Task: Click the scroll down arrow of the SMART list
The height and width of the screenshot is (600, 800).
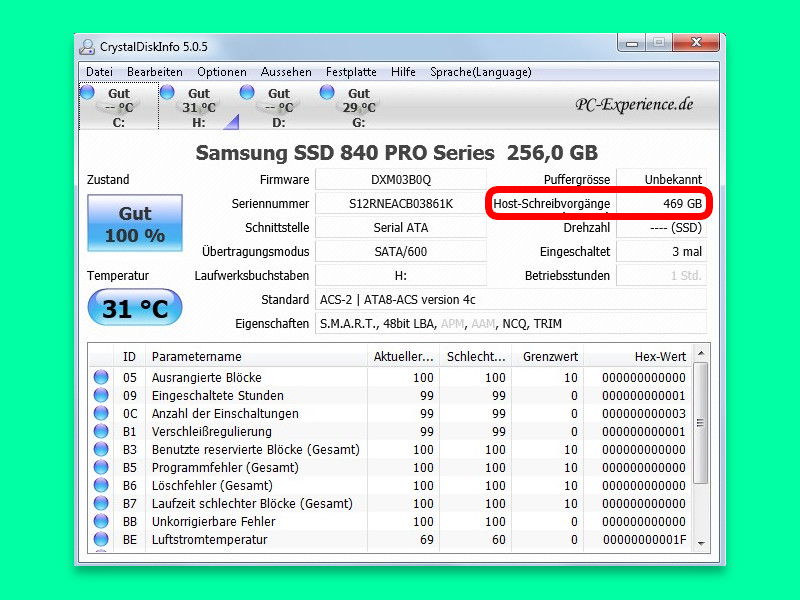Action: (701, 544)
